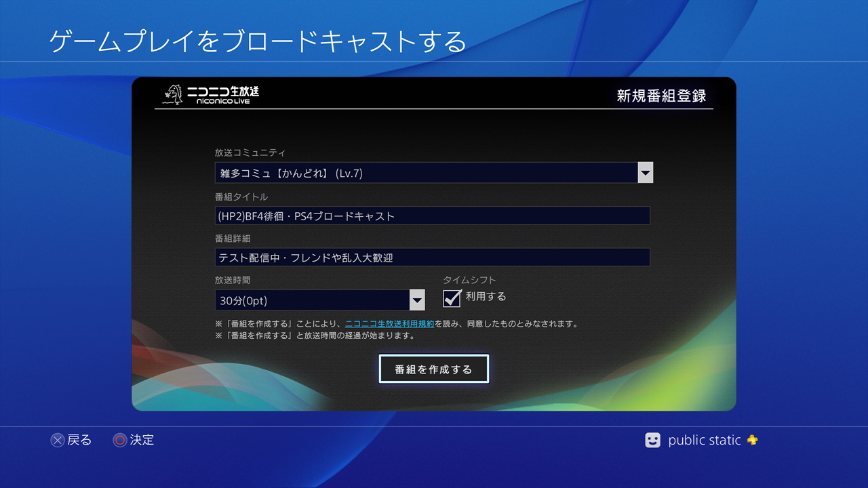Open the ニコニコ生放送利用規約 link
Screen dimensions: 868x488
click(x=390, y=324)
